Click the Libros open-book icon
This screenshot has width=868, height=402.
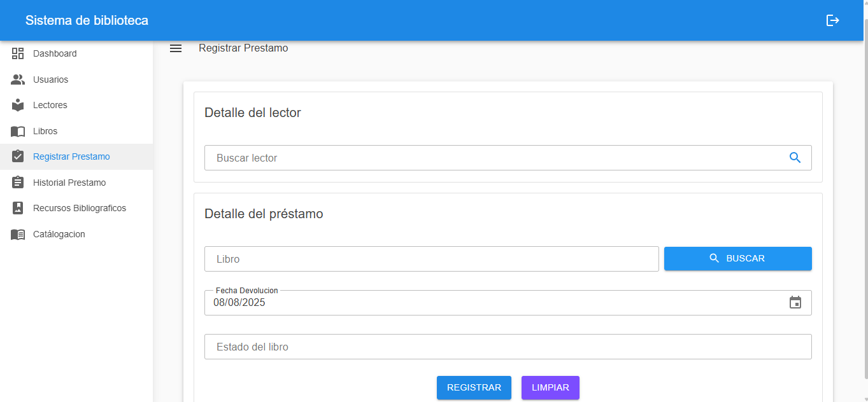coord(17,131)
